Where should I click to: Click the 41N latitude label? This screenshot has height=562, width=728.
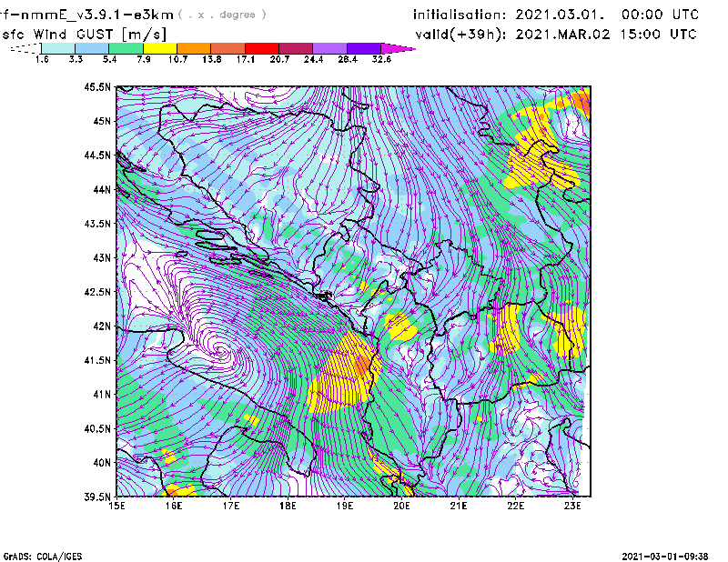coord(102,395)
